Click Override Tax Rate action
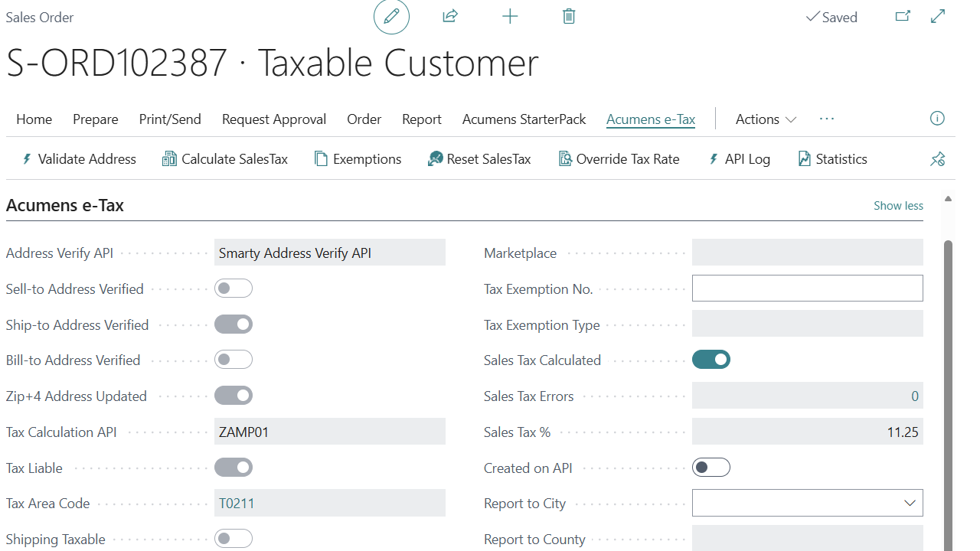This screenshot has height=551, width=980. [x=619, y=159]
